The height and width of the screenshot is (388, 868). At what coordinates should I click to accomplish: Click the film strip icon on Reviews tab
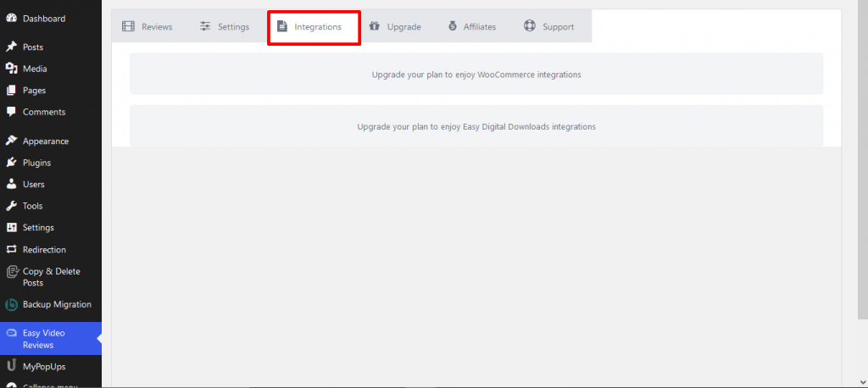pyautogui.click(x=129, y=26)
